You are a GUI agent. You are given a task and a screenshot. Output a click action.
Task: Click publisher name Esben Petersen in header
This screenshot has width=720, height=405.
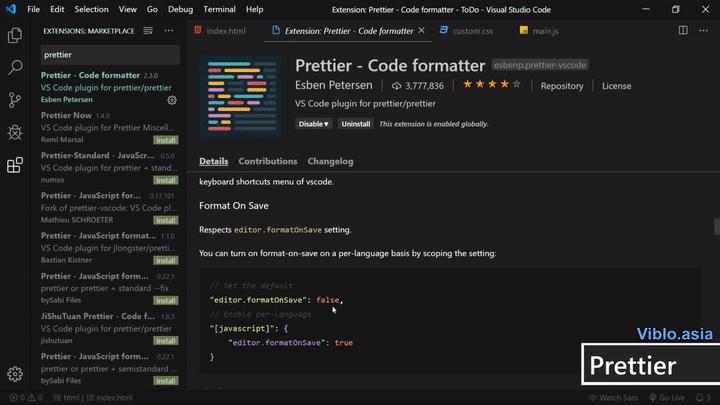coord(333,85)
